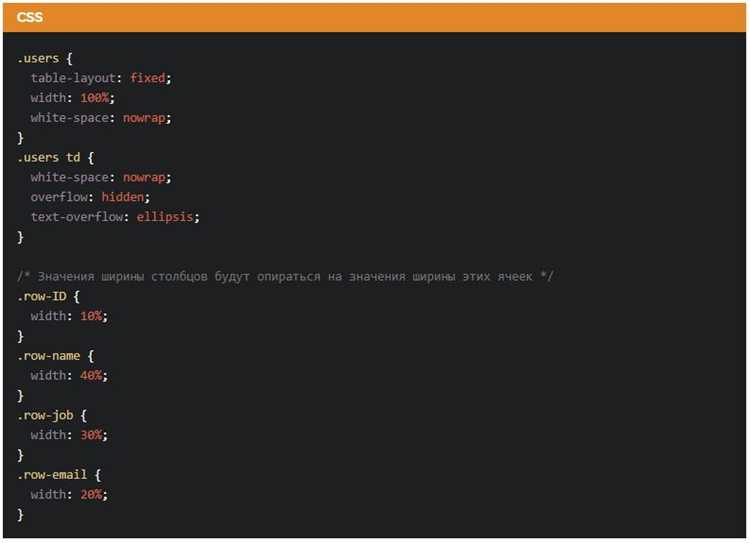Click the CSS header label
The image size is (750, 543).
pos(30,17)
